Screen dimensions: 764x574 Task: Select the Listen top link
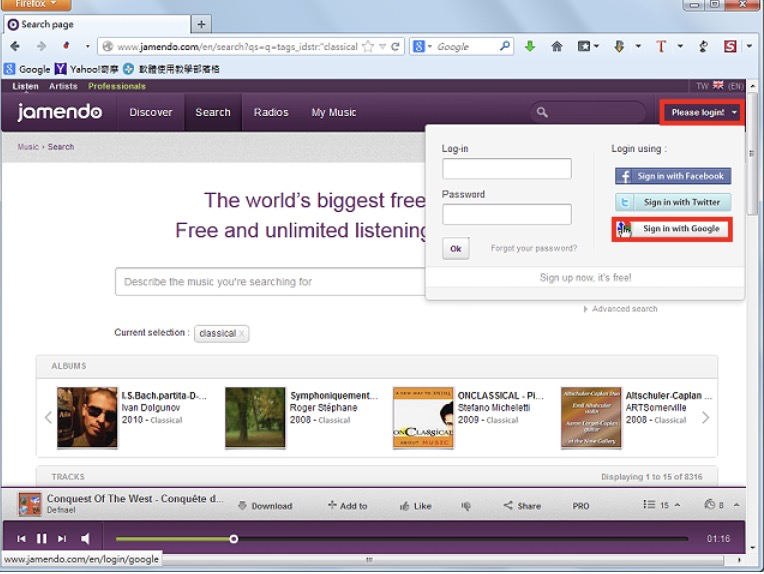[25, 86]
